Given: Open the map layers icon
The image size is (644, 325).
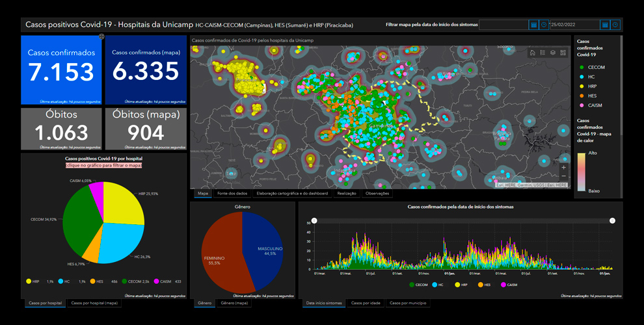Looking at the screenshot, I should point(552,53).
